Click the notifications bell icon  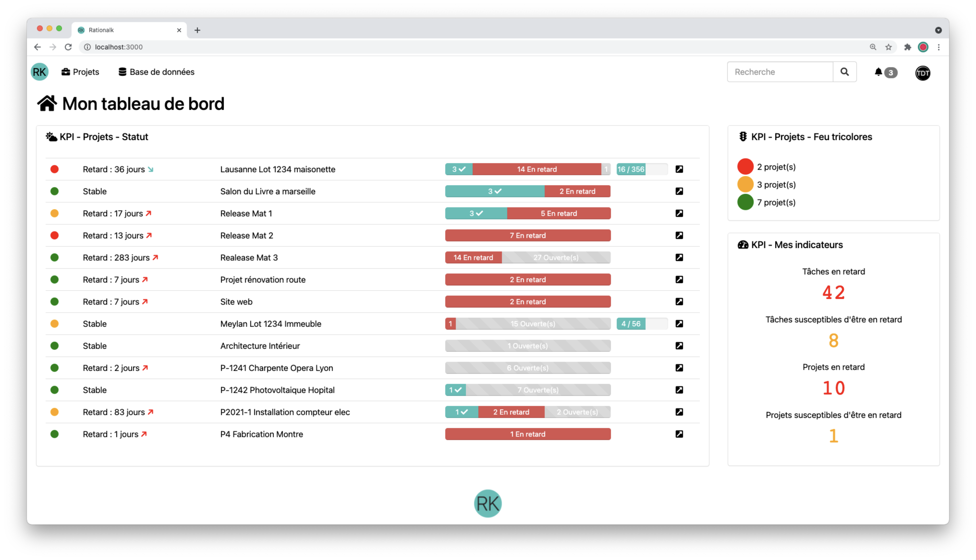[x=879, y=72]
